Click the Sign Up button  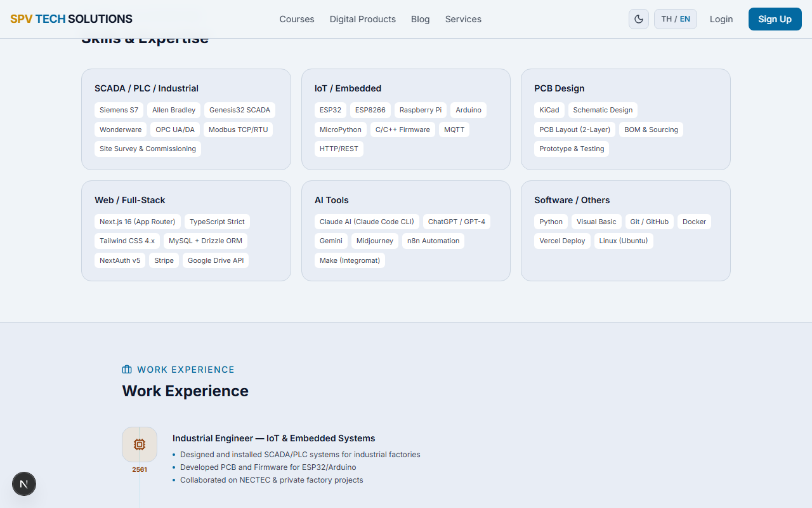[775, 19]
